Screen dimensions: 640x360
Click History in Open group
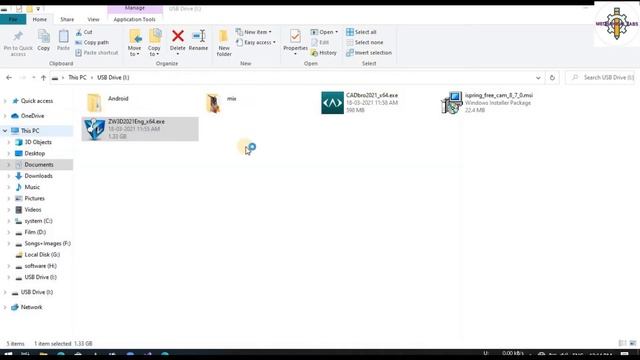click(x=324, y=53)
